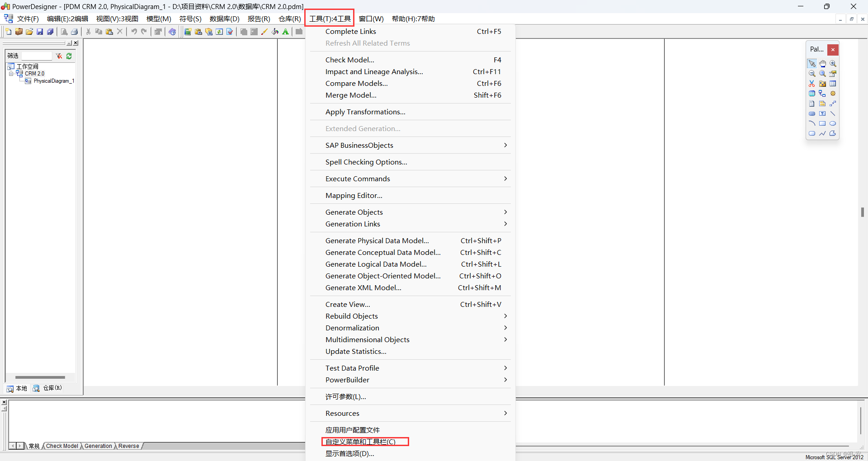The width and height of the screenshot is (868, 461).
Task: Click the funnel filter icon in the browser panel
Action: point(59,56)
